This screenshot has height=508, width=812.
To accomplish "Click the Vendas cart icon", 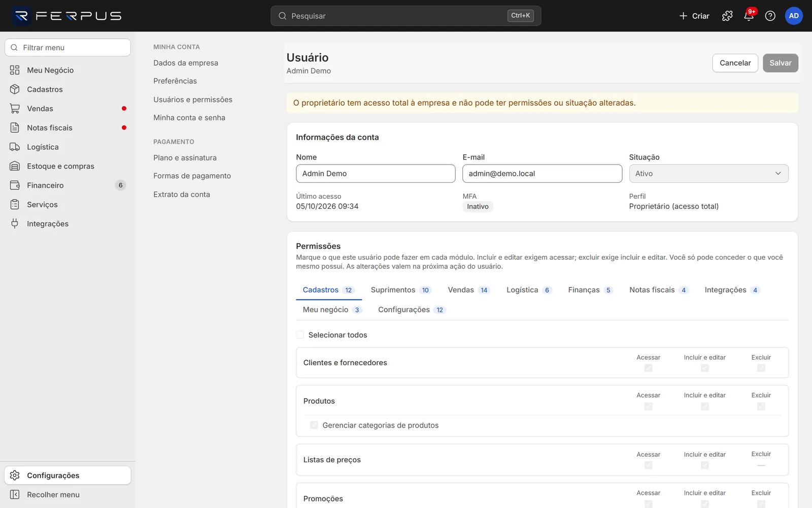I will [x=15, y=109].
